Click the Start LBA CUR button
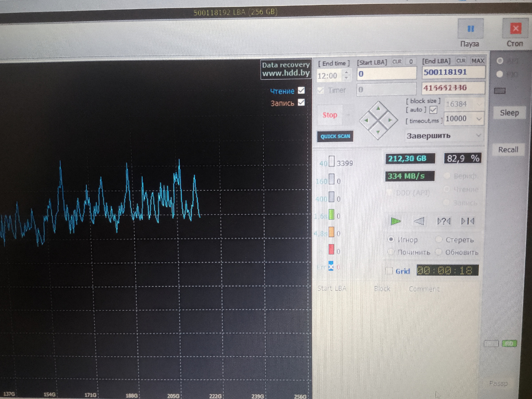 pyautogui.click(x=397, y=62)
